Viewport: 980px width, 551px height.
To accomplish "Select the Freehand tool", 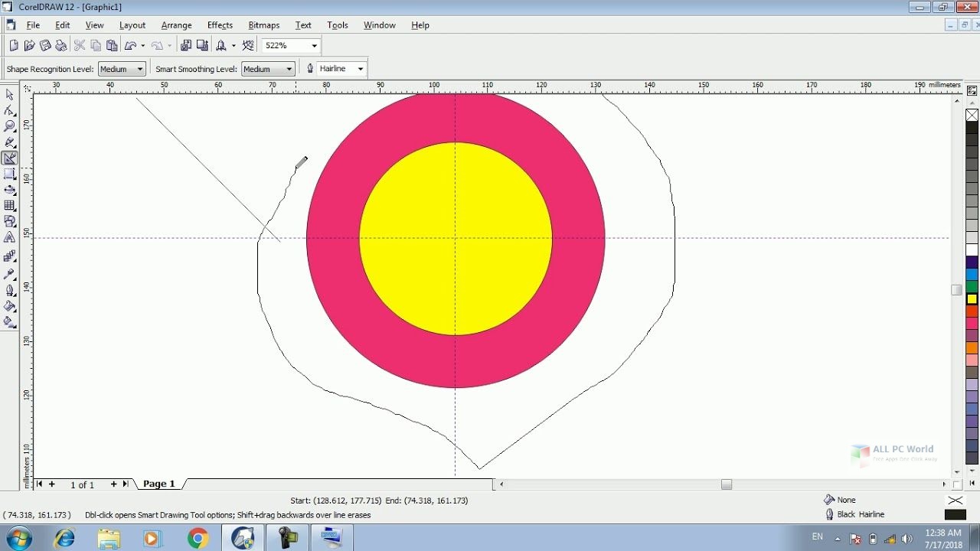I will (10, 142).
